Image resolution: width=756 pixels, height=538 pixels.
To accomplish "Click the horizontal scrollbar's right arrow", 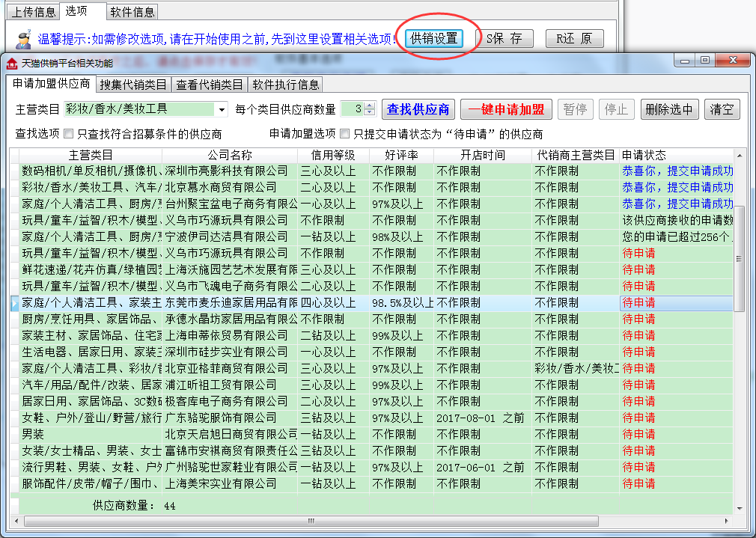I will (x=728, y=520).
